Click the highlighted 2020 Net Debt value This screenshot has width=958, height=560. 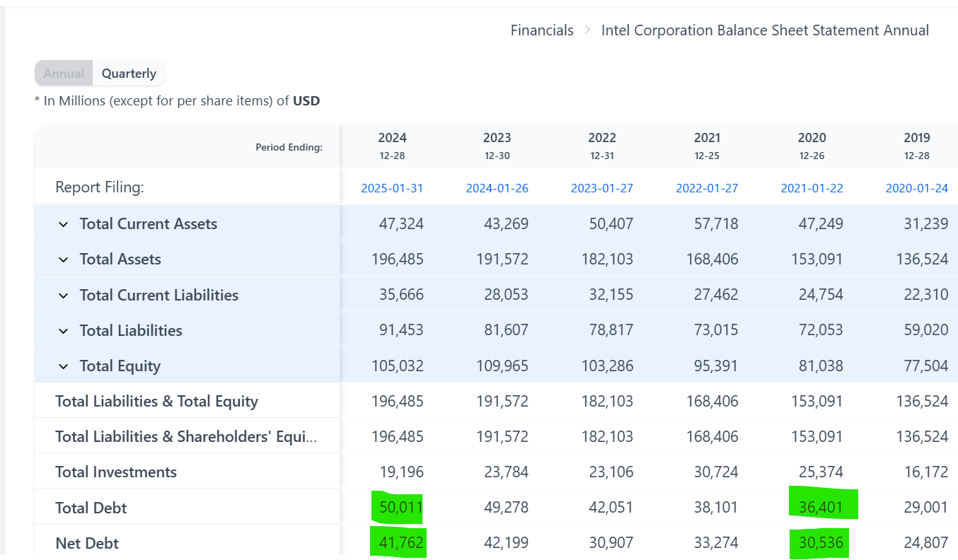click(x=820, y=543)
